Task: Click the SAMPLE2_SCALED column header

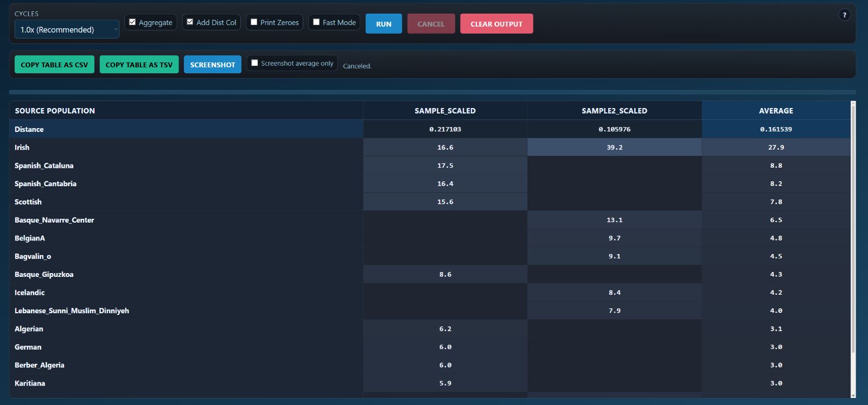Action: (x=614, y=111)
